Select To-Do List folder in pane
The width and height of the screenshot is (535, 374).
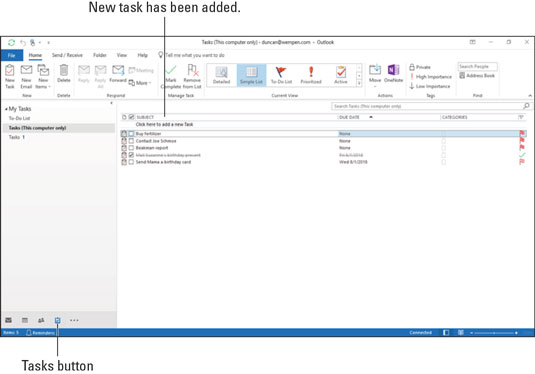(19, 118)
